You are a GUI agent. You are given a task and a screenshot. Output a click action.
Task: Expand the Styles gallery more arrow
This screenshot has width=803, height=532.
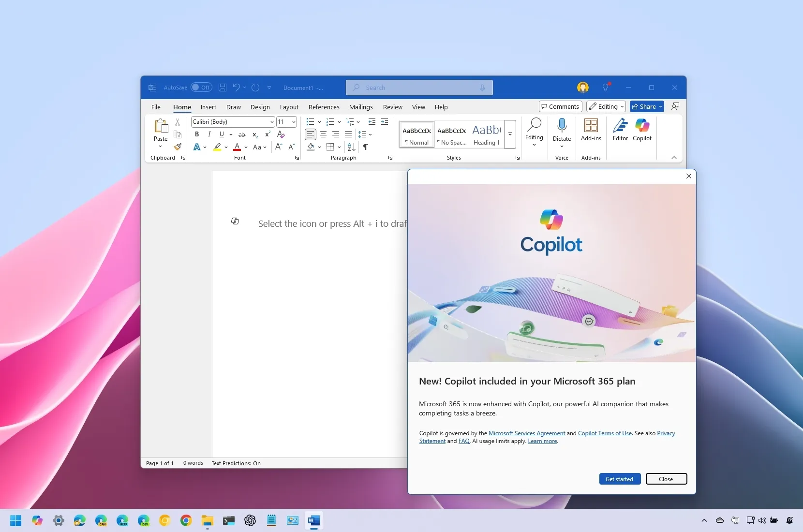point(510,134)
